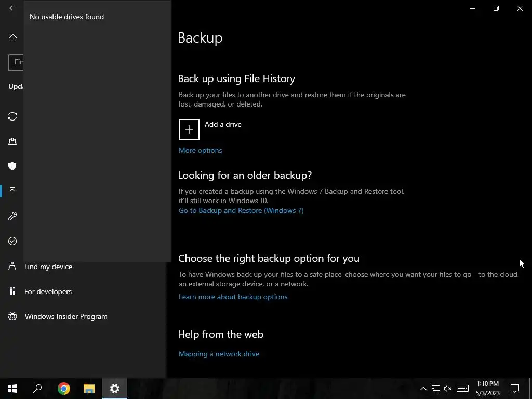Open Learn more about backup options
The height and width of the screenshot is (399, 532).
pyautogui.click(x=233, y=297)
